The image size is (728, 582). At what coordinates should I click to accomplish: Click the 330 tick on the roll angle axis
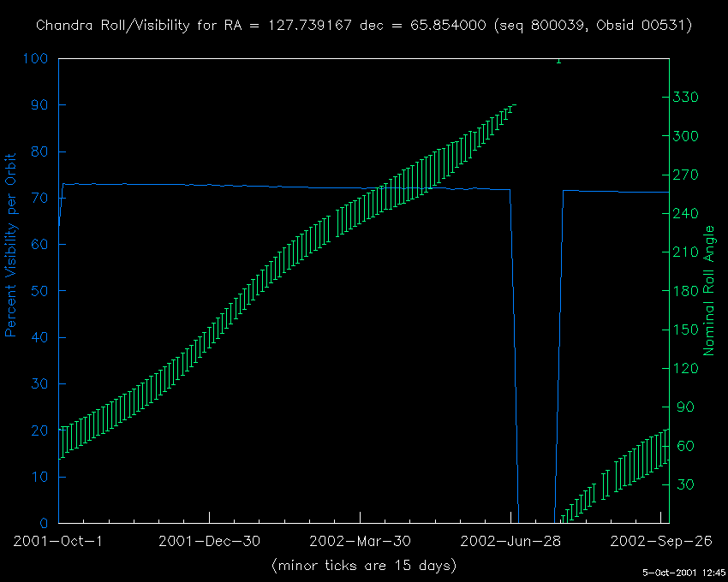tap(688, 98)
